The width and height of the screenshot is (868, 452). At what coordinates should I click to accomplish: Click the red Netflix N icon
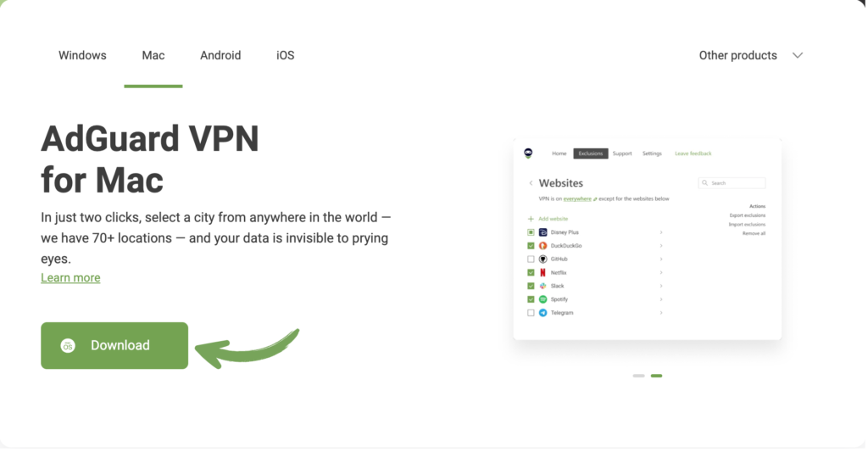(x=543, y=272)
